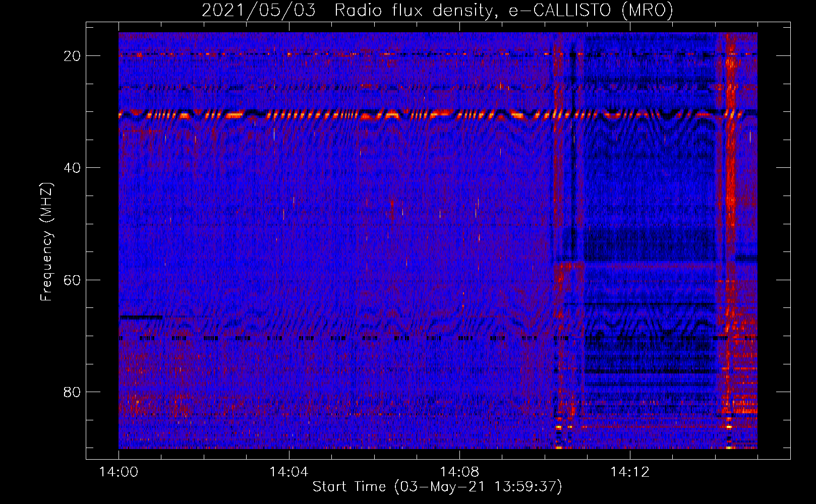Click the '14:12' time tick label
816x504 pixels.
point(630,472)
